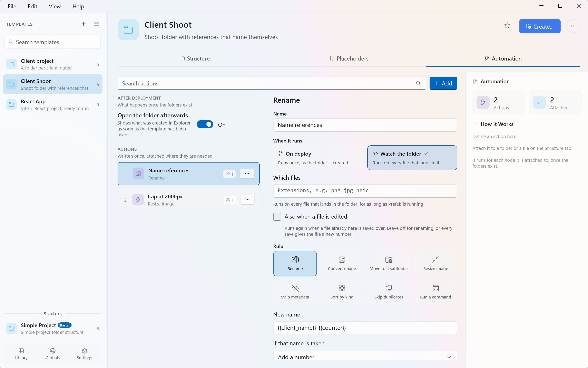Select the Client project template
The width and height of the screenshot is (588, 368).
tap(52, 64)
